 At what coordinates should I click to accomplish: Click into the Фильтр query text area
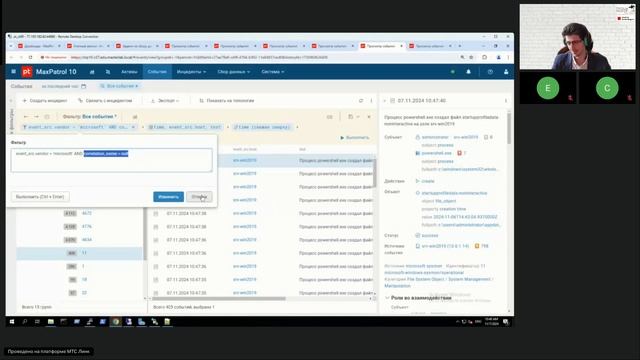click(x=111, y=160)
